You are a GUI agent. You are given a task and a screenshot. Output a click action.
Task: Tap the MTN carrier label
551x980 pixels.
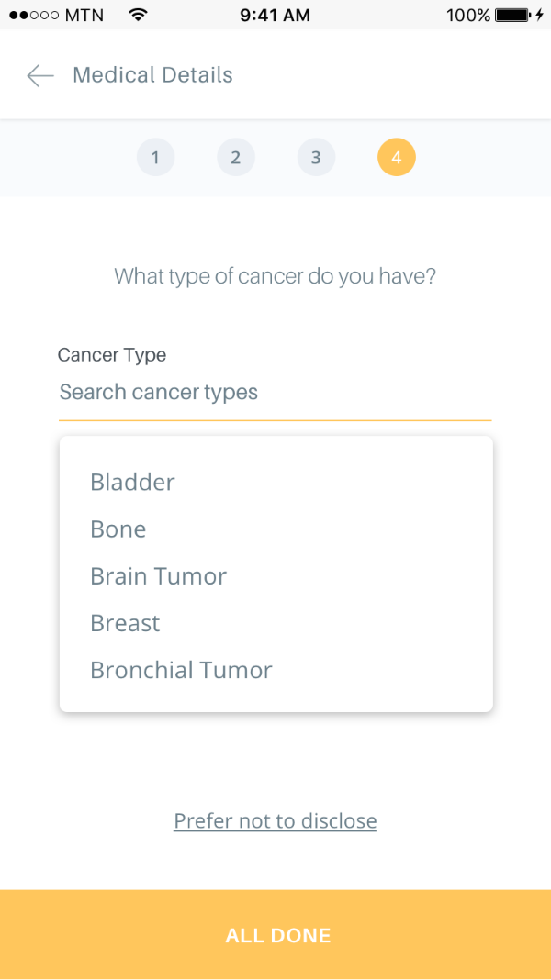pos(84,16)
